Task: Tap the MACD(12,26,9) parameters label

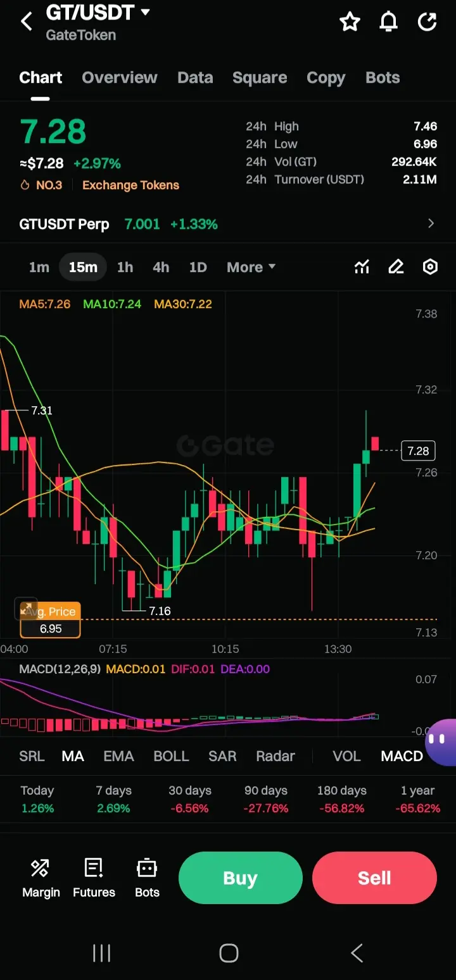Action: pyautogui.click(x=60, y=669)
